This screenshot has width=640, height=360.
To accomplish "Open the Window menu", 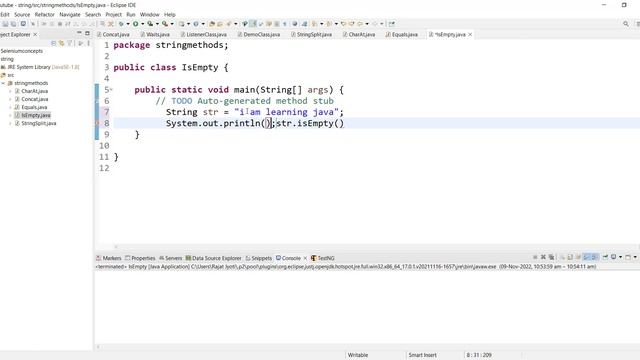I will 149,14.
